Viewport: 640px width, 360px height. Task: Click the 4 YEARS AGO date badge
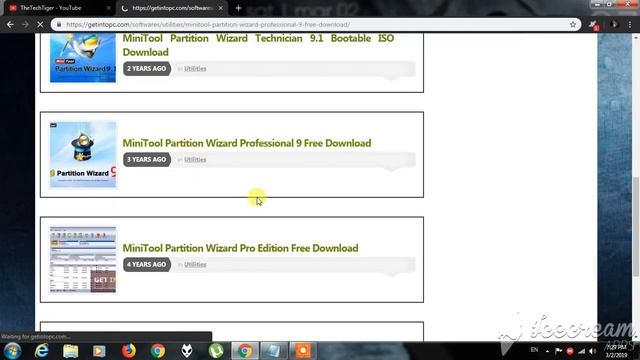coord(147,264)
